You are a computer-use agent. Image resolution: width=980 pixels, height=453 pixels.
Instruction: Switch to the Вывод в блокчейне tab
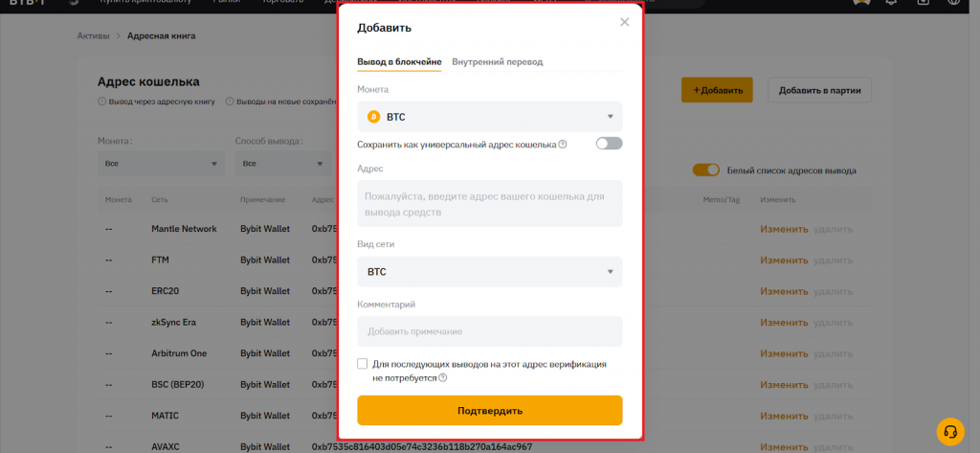[x=399, y=62]
